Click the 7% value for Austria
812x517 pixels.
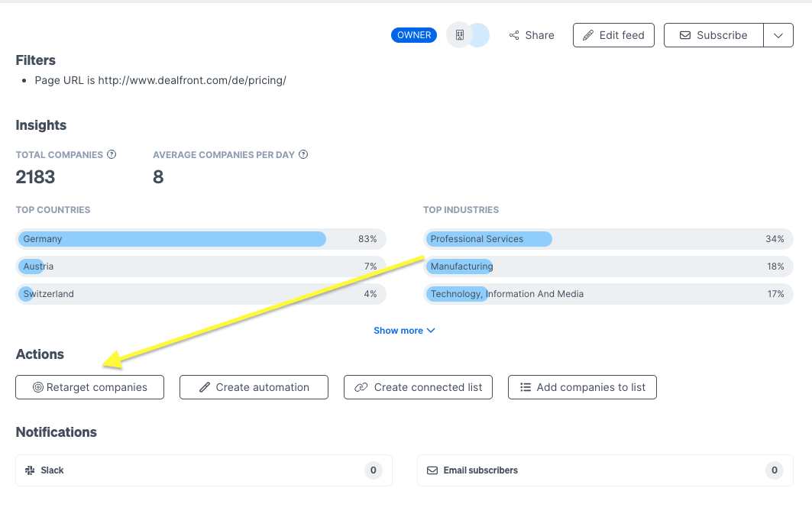(x=370, y=267)
